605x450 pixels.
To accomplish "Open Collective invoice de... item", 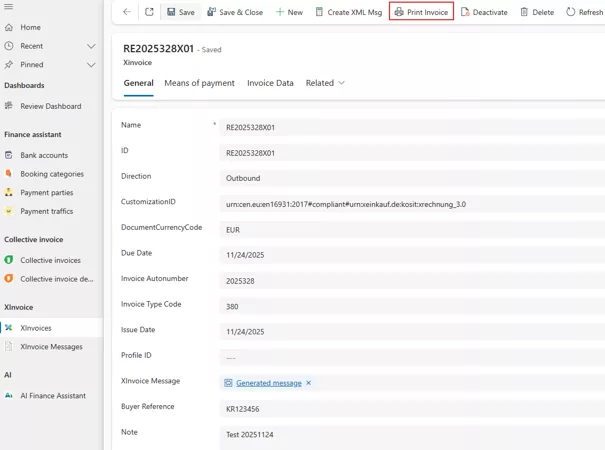I will [x=57, y=279].
